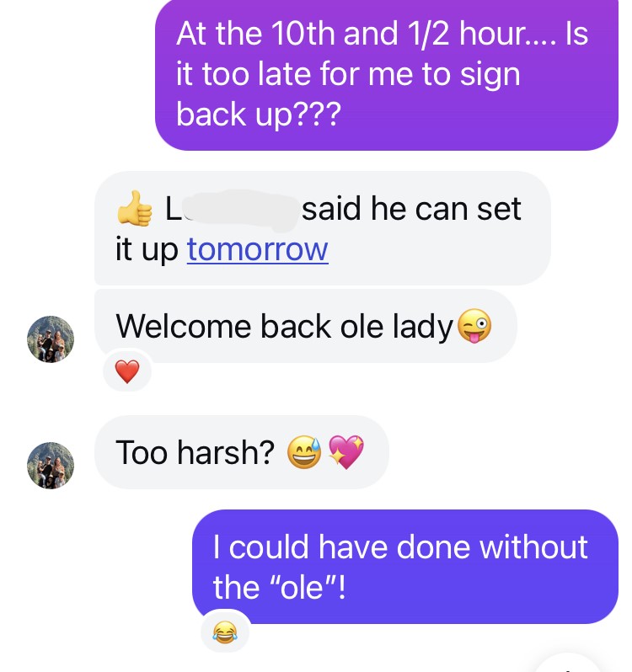Open sender avatar beside Welcome back message
The width and height of the screenshot is (632, 672).
click(51, 339)
